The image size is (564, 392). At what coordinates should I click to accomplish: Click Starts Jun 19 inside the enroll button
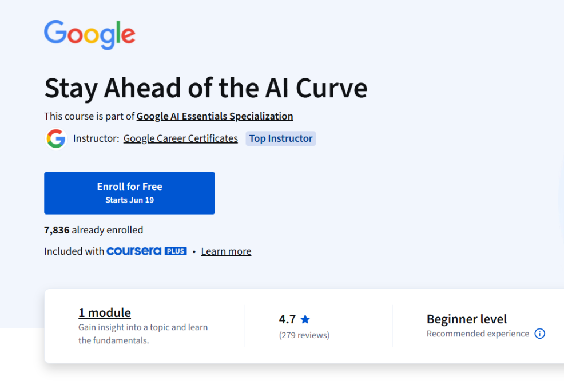point(129,200)
